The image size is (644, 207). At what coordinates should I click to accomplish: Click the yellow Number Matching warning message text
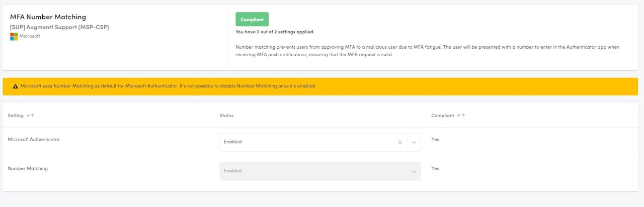point(168,86)
